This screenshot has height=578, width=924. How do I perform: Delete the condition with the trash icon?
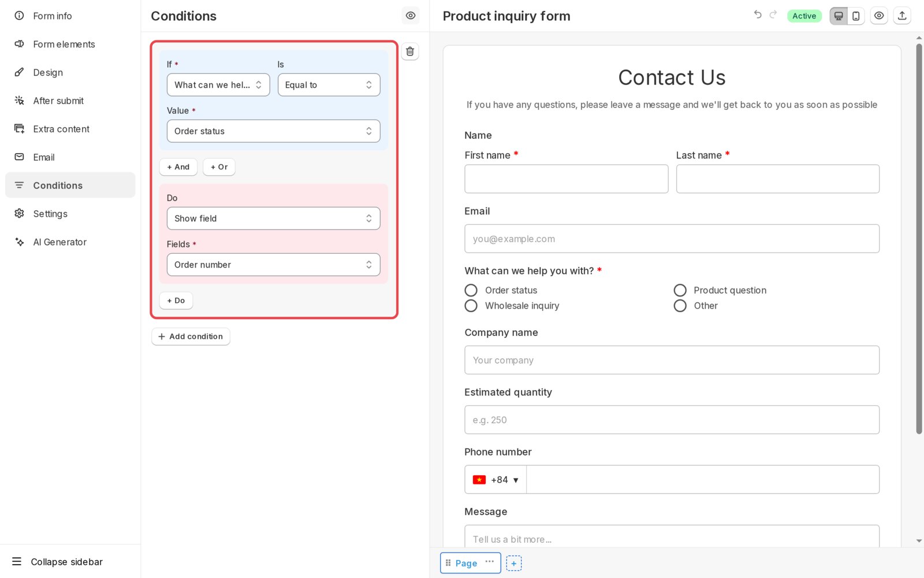[410, 51]
